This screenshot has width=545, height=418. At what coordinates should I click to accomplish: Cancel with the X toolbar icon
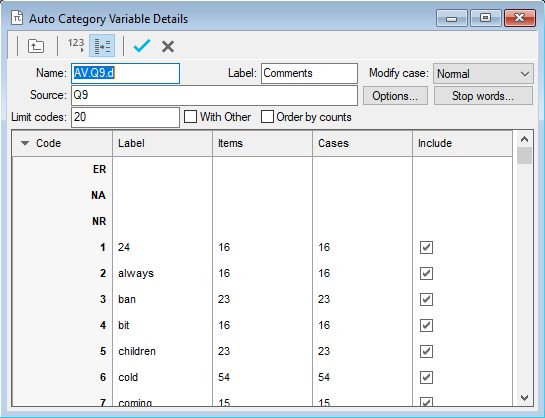pos(168,46)
